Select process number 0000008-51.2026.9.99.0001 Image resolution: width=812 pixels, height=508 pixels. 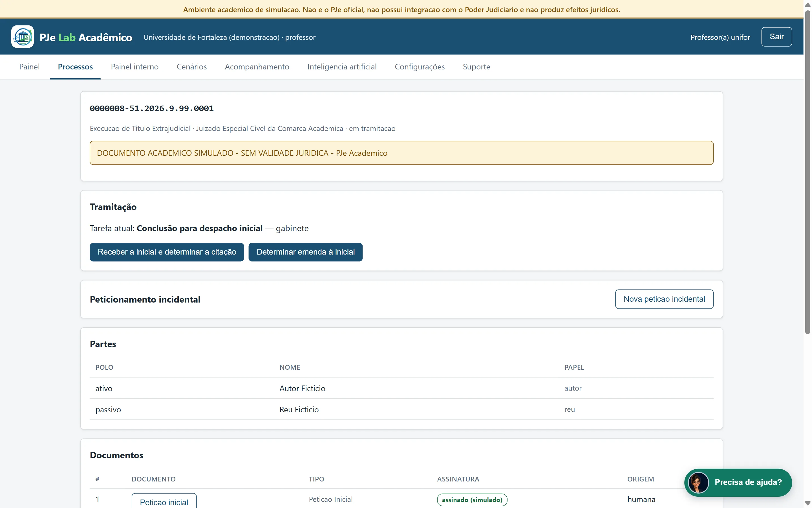point(152,109)
